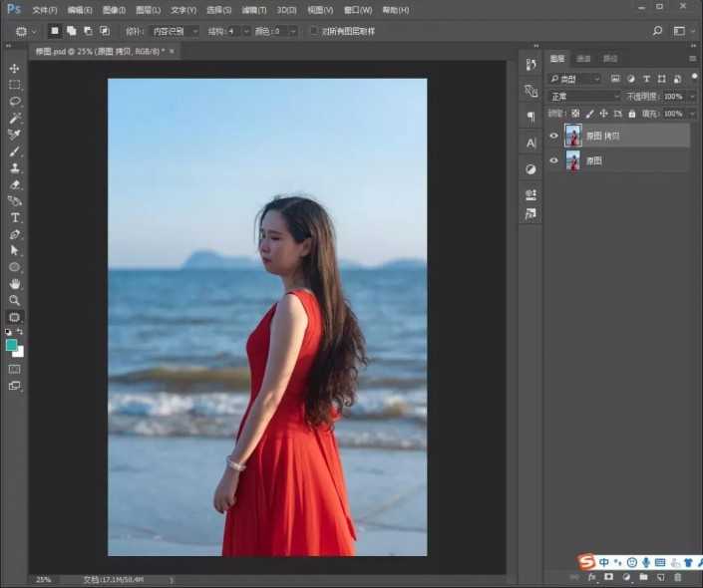Click the lock all layer button
Screen dimensions: 703x588
632,114
